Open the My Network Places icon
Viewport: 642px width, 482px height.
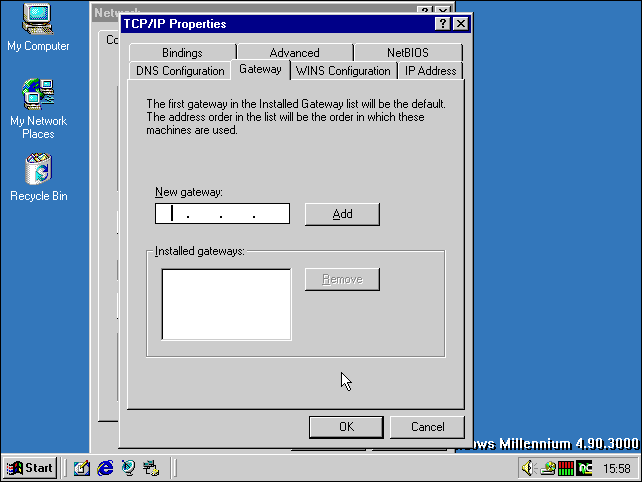pyautogui.click(x=38, y=109)
